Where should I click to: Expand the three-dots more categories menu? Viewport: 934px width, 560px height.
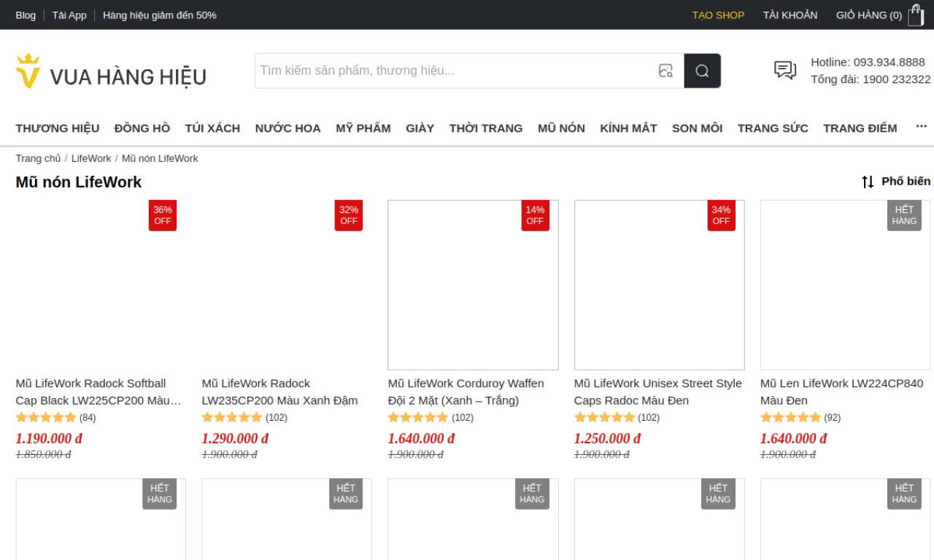[921, 126]
